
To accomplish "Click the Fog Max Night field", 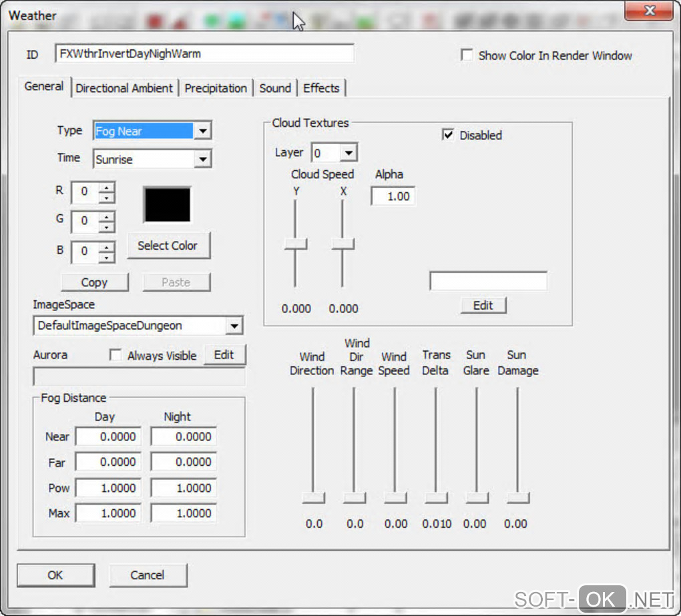I will (184, 513).
